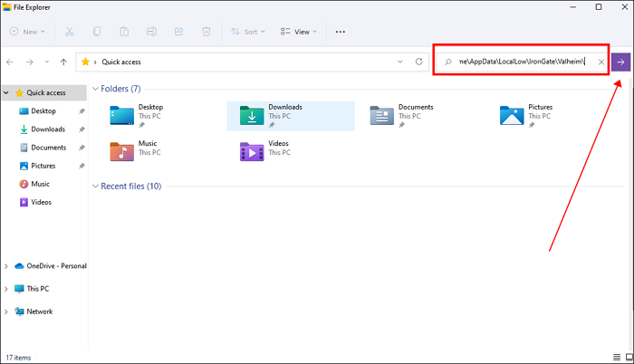
Task: Click the Delete trash icon in toolbar
Action: coord(207,31)
